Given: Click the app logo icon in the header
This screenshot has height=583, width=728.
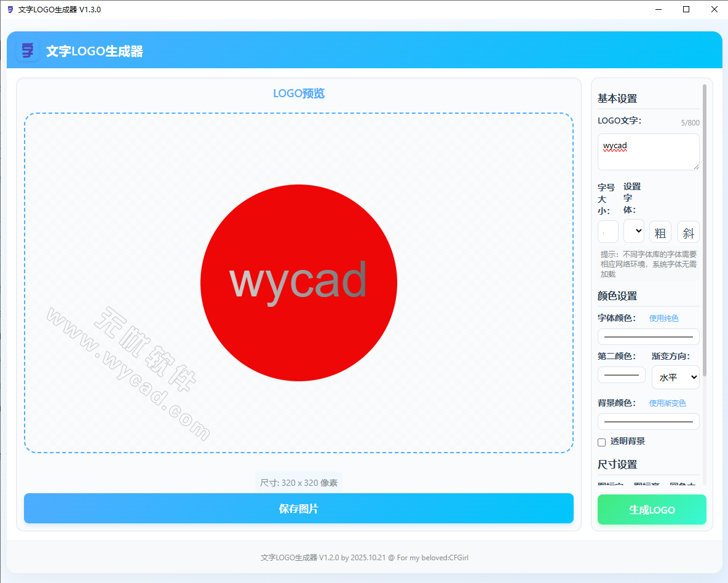Looking at the screenshot, I should [28, 50].
